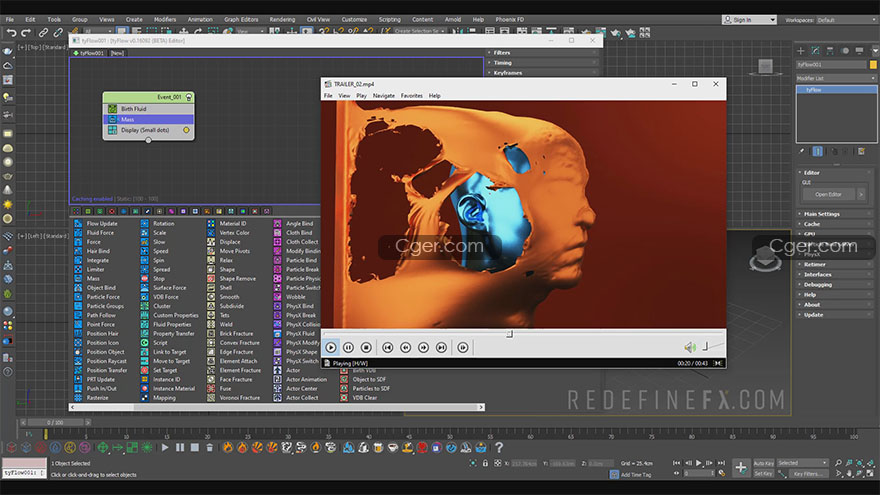
Task: Choose the Rotation operator
Action: [163, 223]
